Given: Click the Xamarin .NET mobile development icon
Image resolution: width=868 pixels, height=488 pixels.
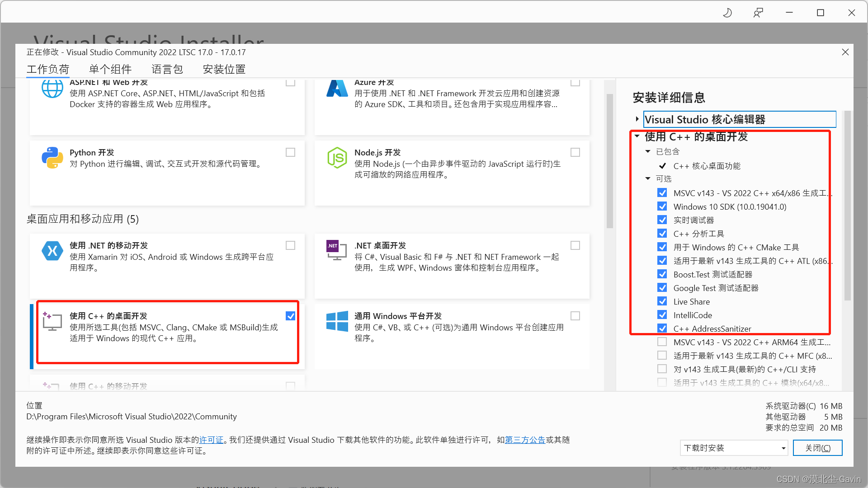Looking at the screenshot, I should coord(52,251).
